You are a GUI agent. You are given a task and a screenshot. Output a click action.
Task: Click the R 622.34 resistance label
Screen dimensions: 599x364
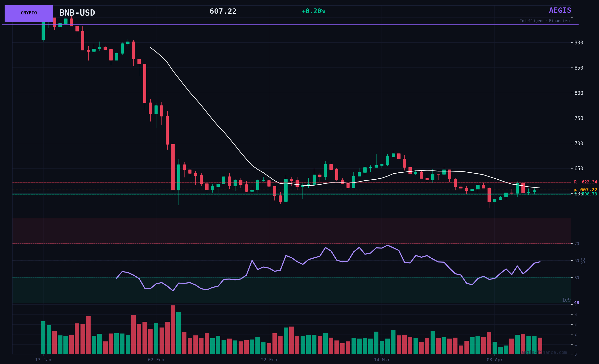click(585, 182)
